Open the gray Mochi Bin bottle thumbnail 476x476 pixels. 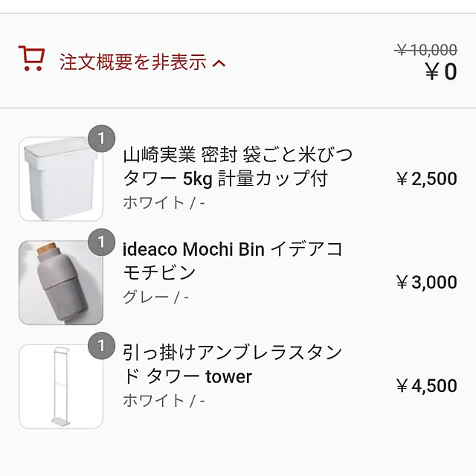[x=61, y=283]
